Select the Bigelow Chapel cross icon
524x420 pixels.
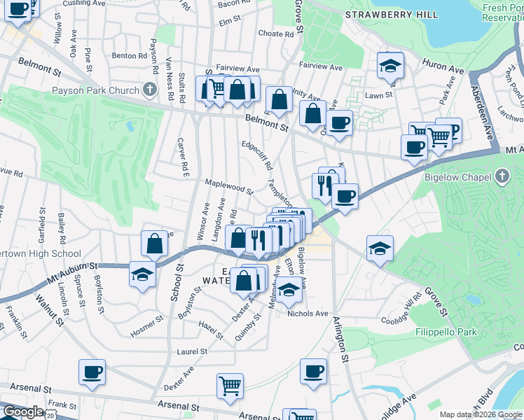[x=502, y=176]
